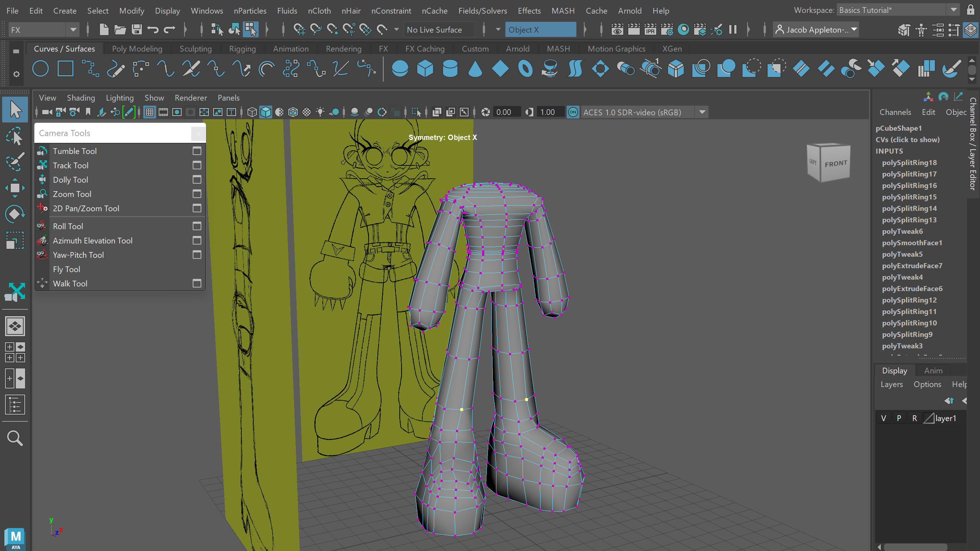Screen dimensions: 980x551
Task: Click polySmoothFace1 in INPUTS list
Action: coord(912,243)
